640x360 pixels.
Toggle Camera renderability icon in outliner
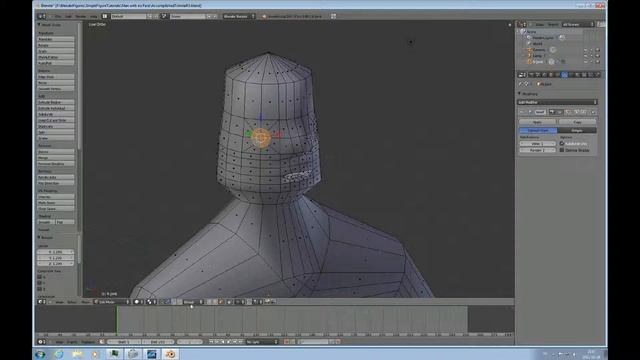click(598, 50)
